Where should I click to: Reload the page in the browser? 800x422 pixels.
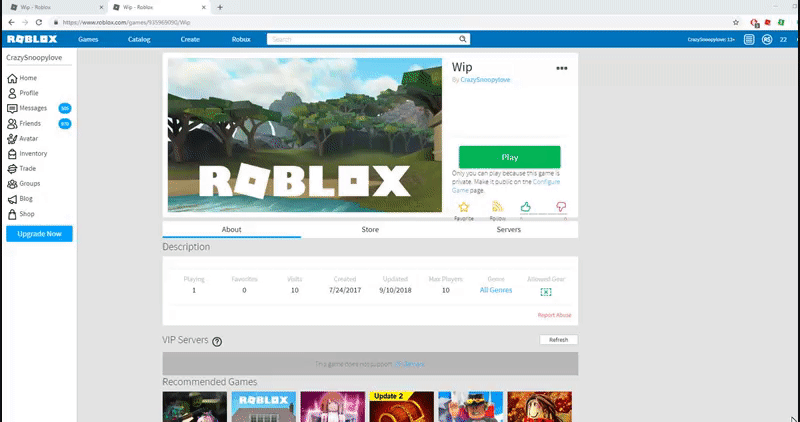(x=39, y=22)
